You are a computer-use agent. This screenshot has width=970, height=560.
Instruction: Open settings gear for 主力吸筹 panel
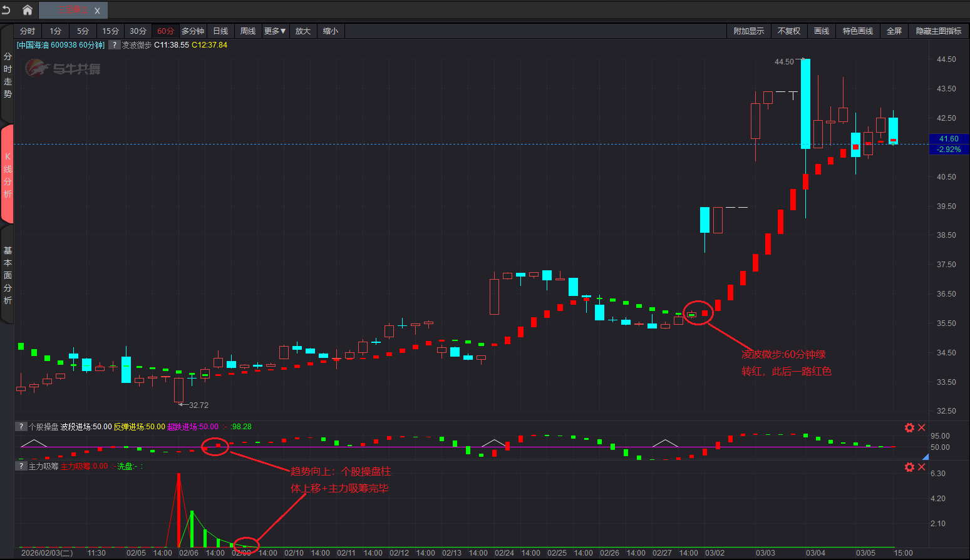pyautogui.click(x=909, y=467)
